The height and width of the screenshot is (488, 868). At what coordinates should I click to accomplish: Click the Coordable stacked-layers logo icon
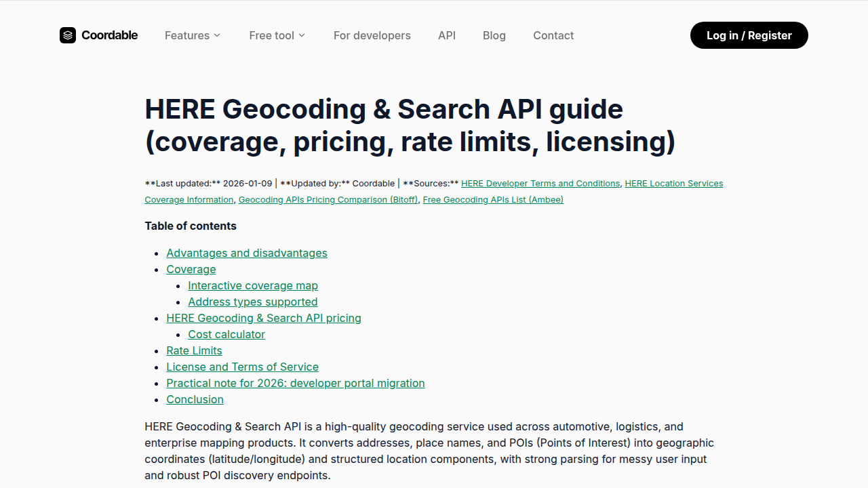tap(68, 35)
